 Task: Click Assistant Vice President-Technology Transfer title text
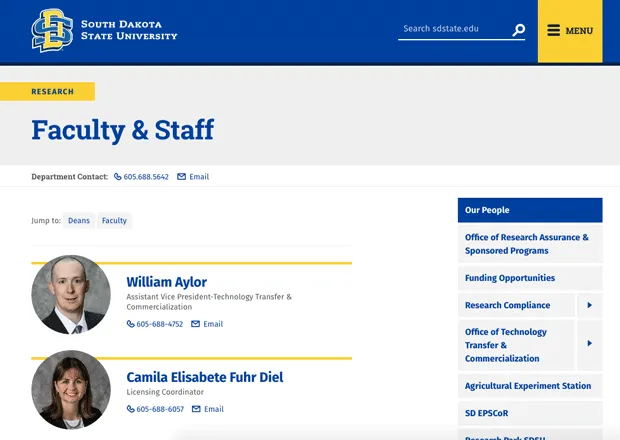[209, 302]
